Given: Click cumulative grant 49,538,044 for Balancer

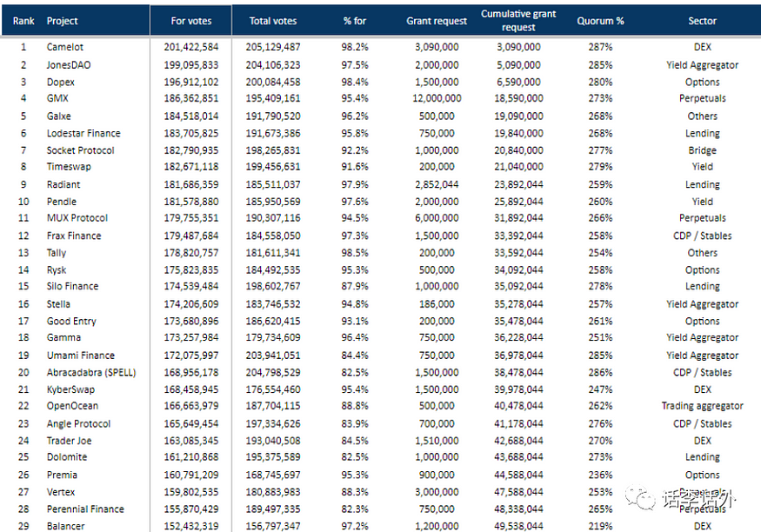Looking at the screenshot, I should pos(518,526).
